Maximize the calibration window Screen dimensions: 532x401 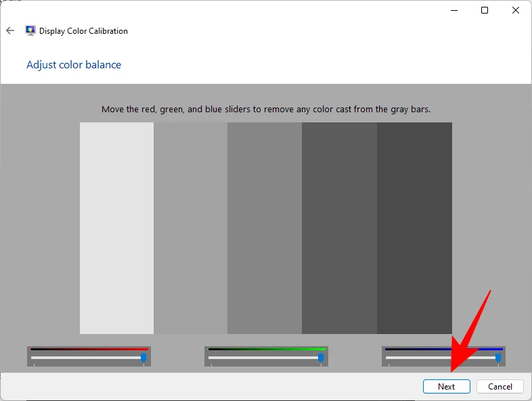tap(485, 11)
